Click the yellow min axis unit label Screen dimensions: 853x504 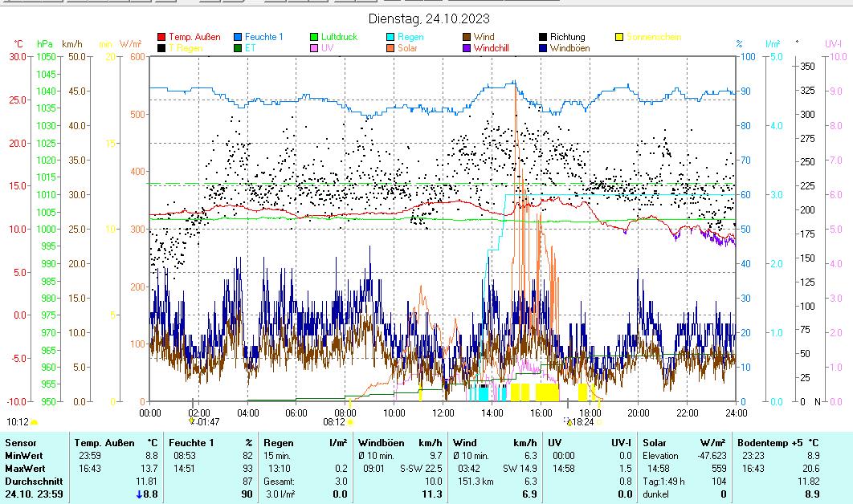click(x=105, y=44)
